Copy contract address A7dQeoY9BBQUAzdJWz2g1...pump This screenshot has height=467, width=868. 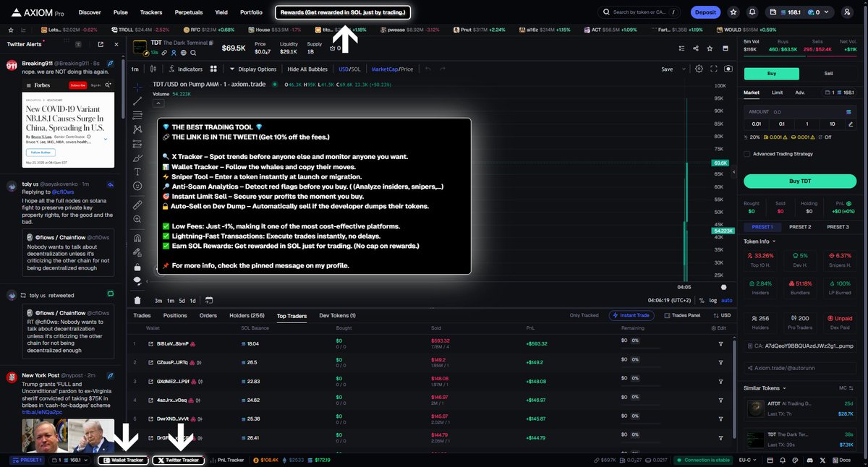coord(800,346)
